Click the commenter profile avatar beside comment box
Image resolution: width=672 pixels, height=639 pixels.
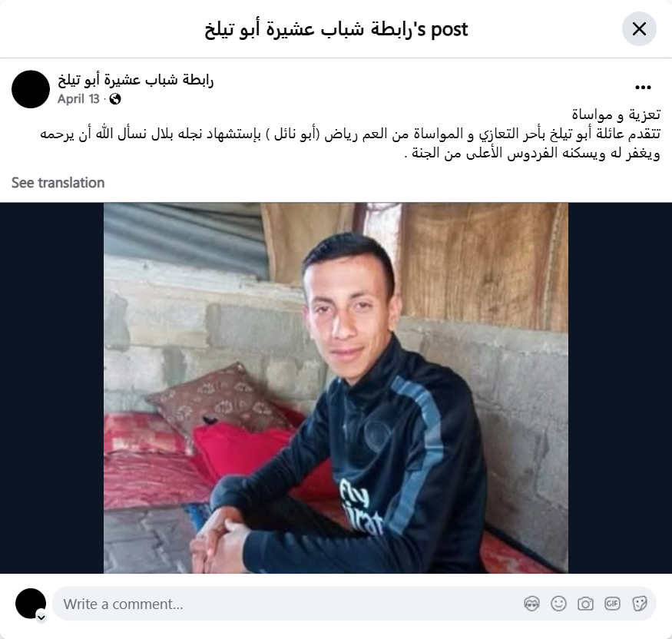[x=31, y=604]
